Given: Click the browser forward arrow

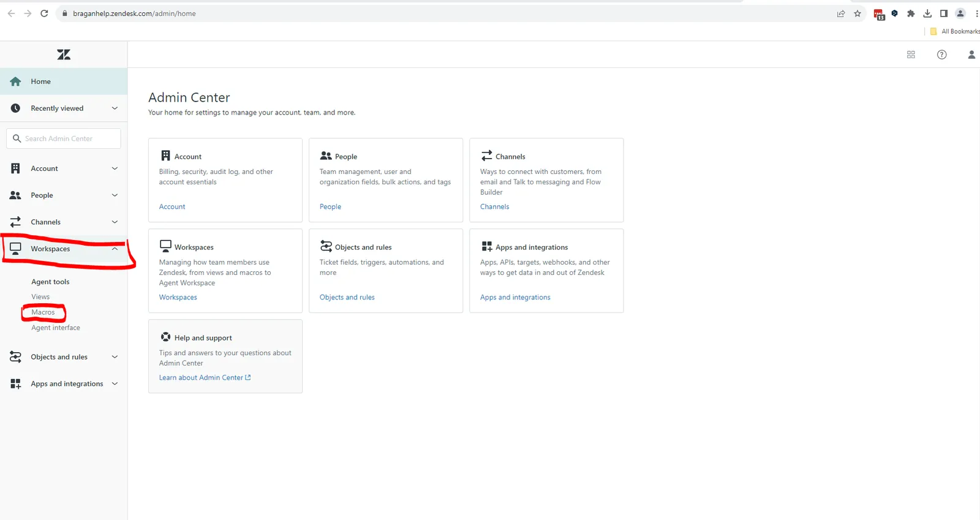Looking at the screenshot, I should point(28,13).
